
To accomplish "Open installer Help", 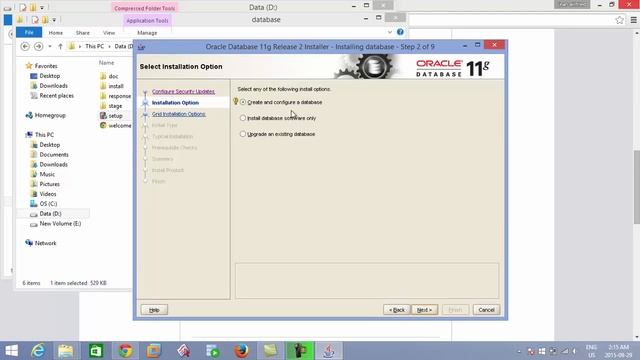I will click(154, 310).
